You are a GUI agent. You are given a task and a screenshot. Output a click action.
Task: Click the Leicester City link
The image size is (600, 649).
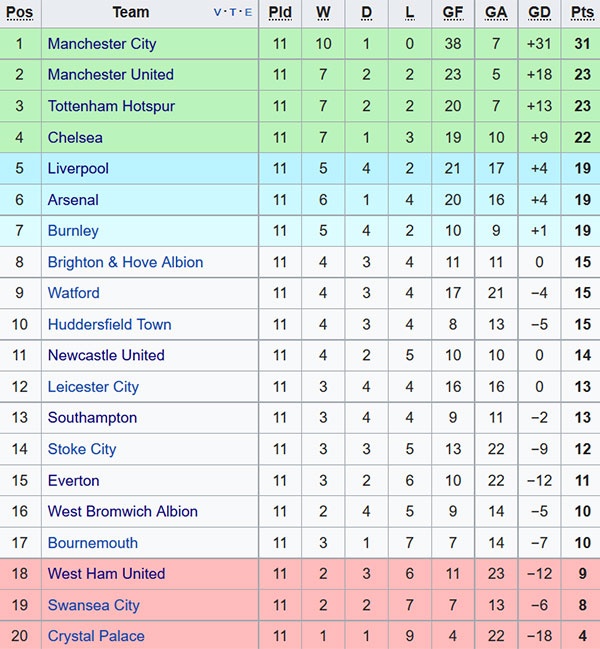[x=93, y=387]
